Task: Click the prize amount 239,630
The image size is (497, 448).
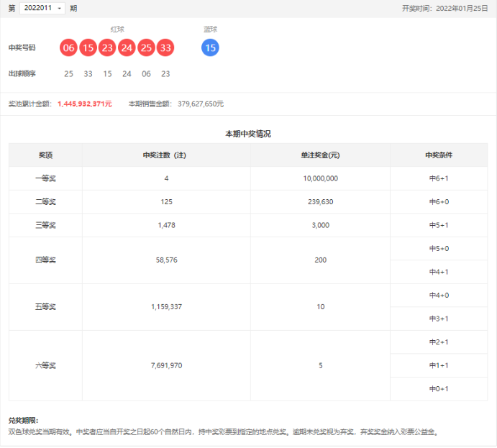Action: pyautogui.click(x=321, y=202)
